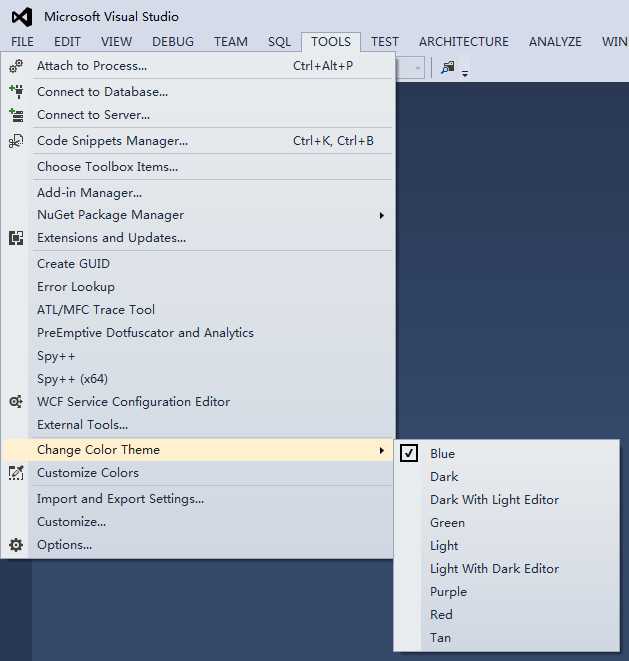Image resolution: width=629 pixels, height=661 pixels.
Task: Launch Create GUID tool
Action: pos(198,264)
